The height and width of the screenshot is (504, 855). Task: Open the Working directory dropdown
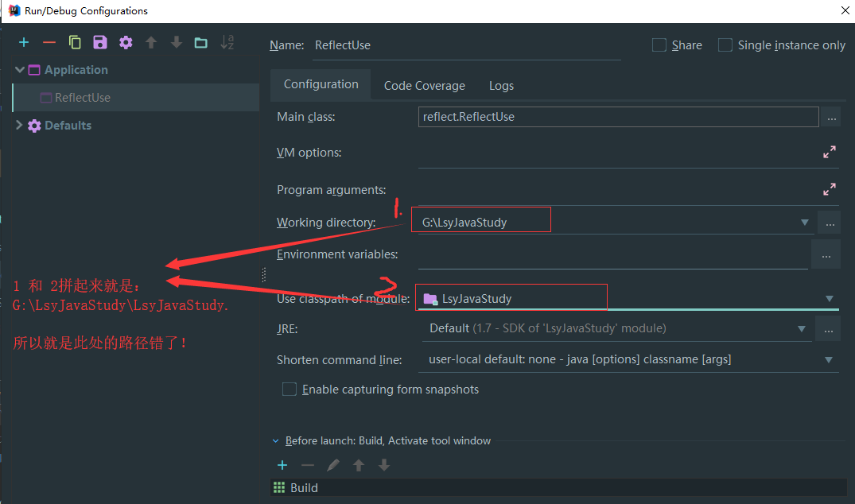(804, 222)
